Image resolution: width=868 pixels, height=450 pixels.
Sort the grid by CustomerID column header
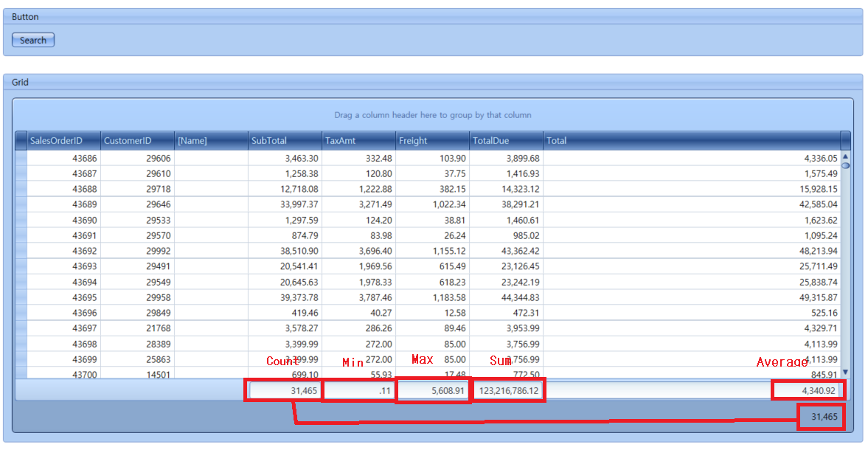point(136,140)
